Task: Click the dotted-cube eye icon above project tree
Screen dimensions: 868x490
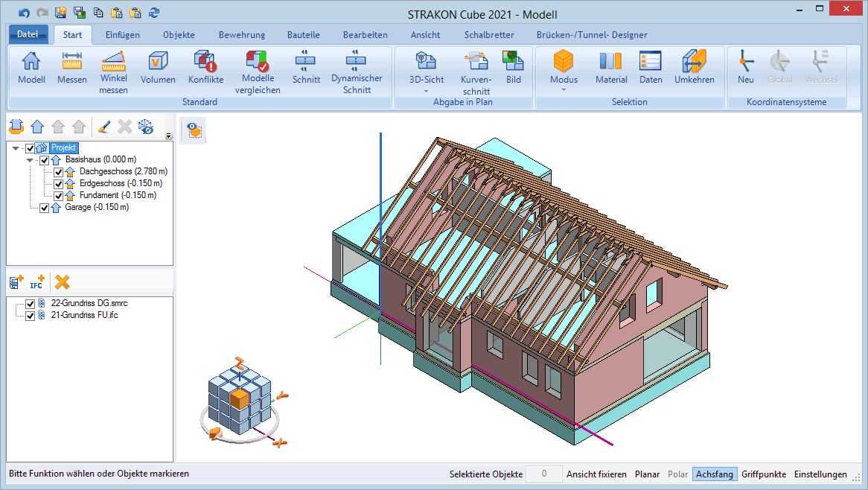Action: (146, 127)
